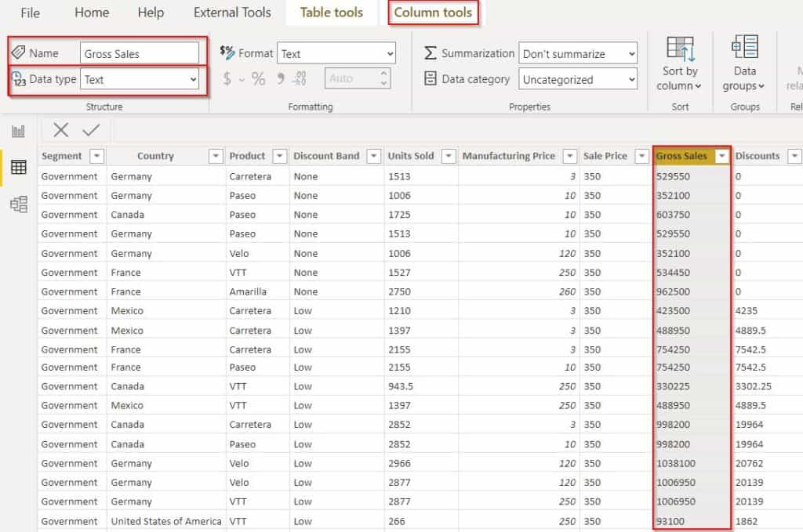
Task: Increase decimal places stepper arrow
Action: pyautogui.click(x=384, y=73)
